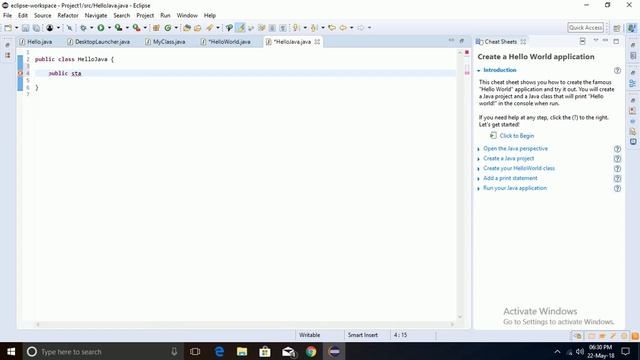Open the New file dropdown arrow
Image resolution: width=640 pixels, height=360 pixels.
click(x=17, y=28)
